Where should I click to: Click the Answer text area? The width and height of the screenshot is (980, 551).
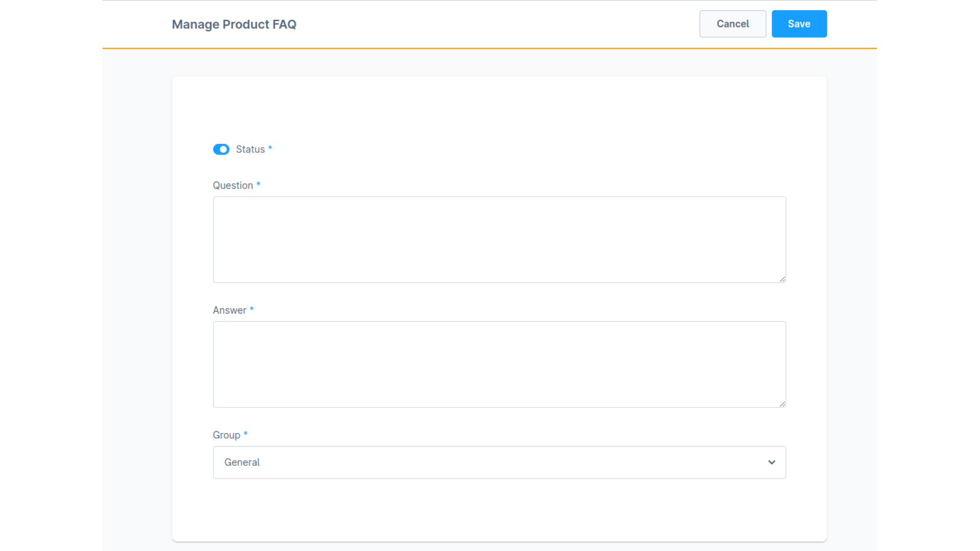[x=499, y=364]
